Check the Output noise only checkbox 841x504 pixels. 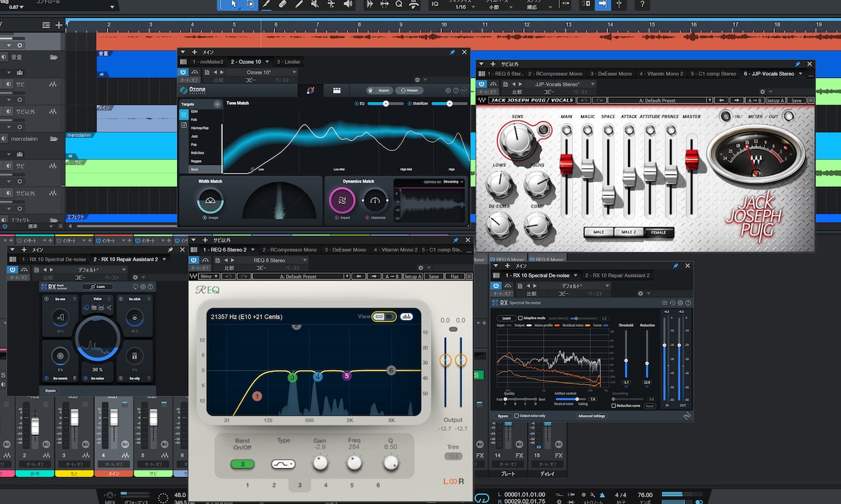click(x=516, y=416)
